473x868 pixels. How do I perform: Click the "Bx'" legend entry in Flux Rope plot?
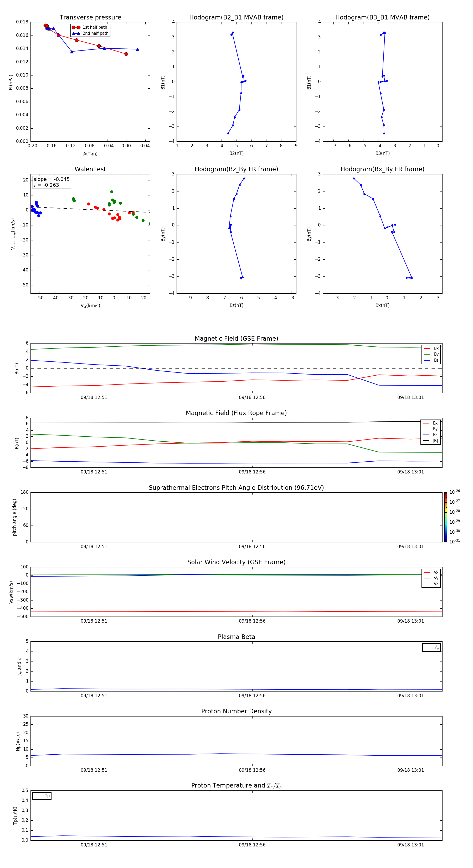(431, 423)
